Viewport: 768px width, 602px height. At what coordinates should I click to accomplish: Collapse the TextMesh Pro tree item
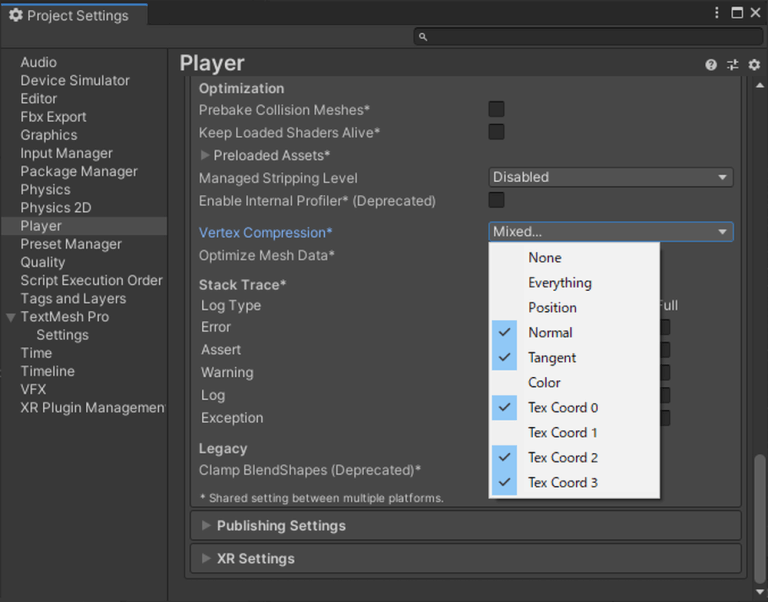pyautogui.click(x=11, y=317)
